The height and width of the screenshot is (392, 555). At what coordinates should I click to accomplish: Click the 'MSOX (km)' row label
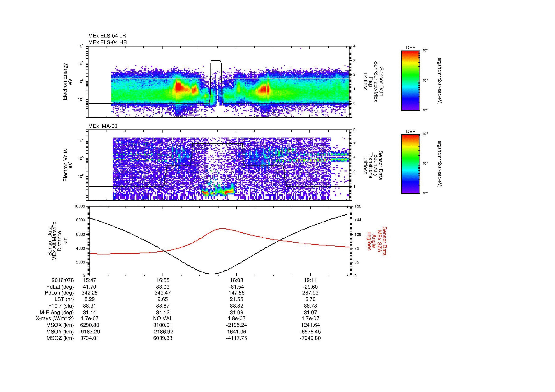coord(60,325)
